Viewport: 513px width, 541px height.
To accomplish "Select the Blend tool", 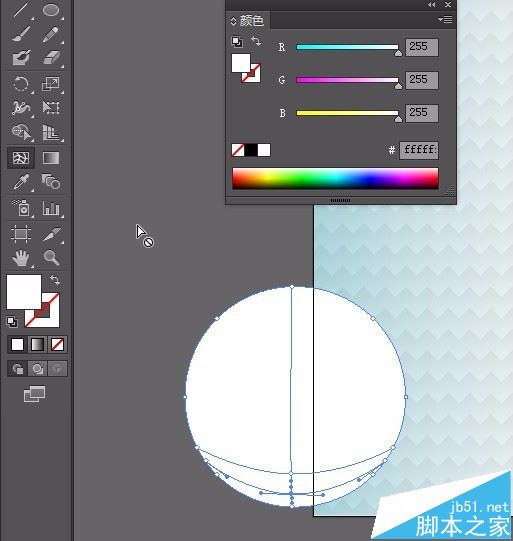I will coord(51,181).
